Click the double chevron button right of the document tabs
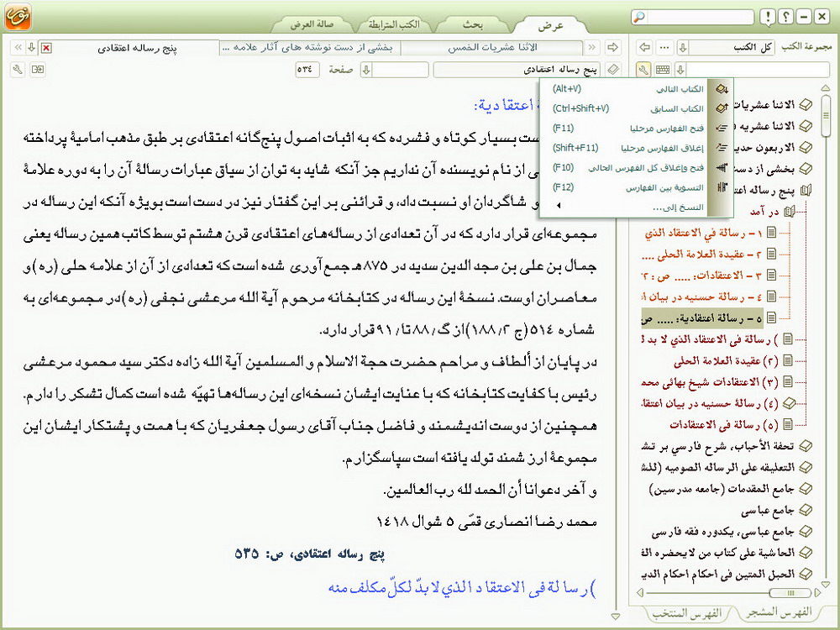 (592, 47)
